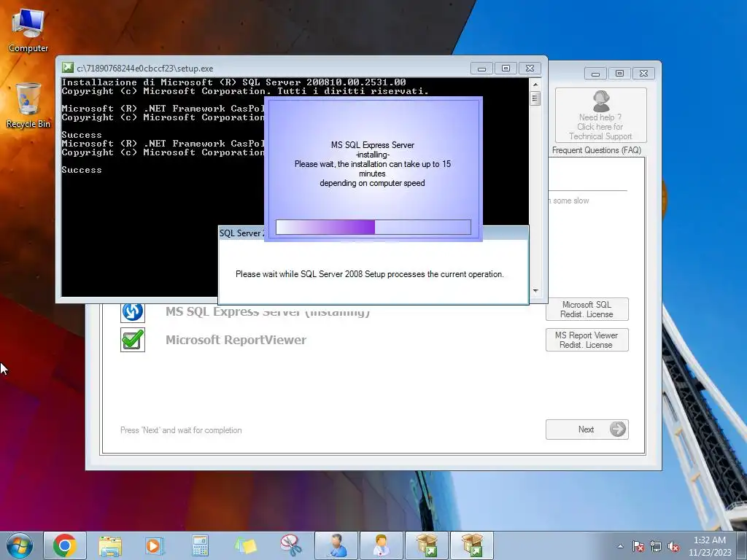Click the rightmost installer box taskbar icon
Screen dimensions: 747x560
[472, 545]
